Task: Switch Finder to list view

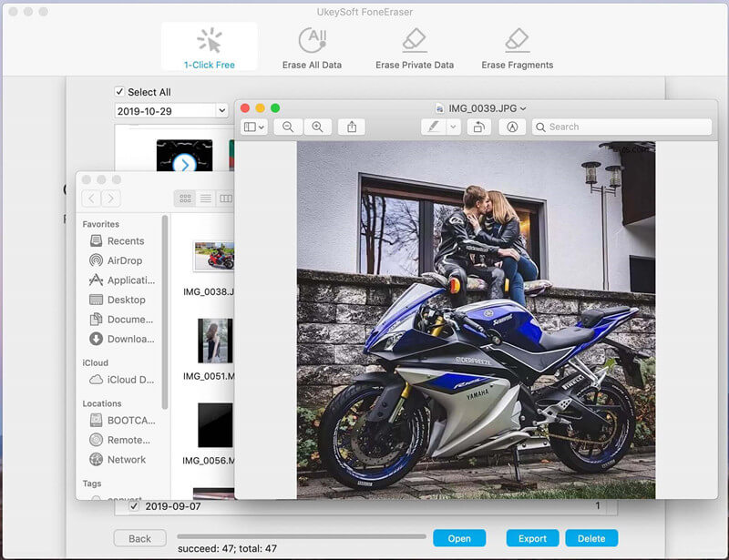Action: [x=206, y=199]
